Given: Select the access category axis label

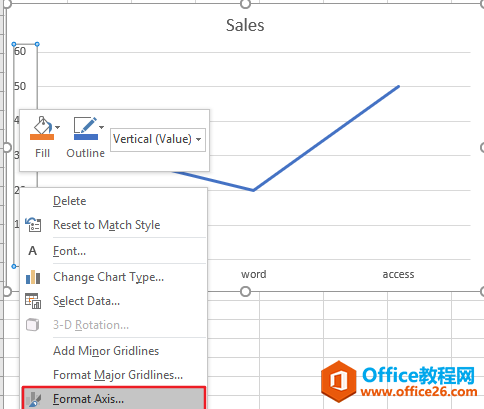Looking at the screenshot, I should point(398,274).
